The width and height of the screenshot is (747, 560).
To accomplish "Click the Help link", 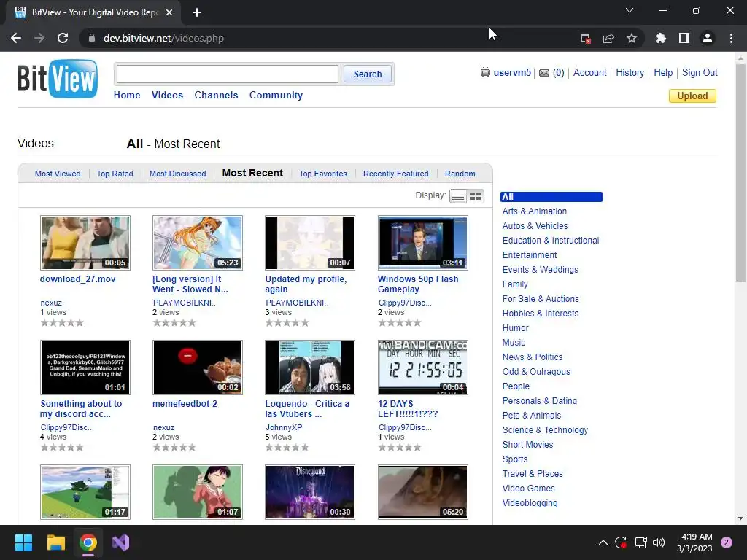I will [663, 72].
